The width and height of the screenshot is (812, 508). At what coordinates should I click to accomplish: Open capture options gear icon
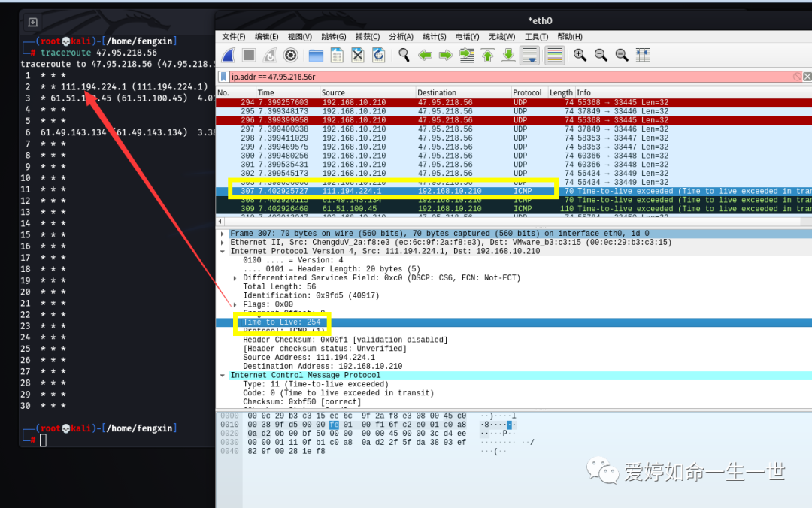pyautogui.click(x=291, y=55)
